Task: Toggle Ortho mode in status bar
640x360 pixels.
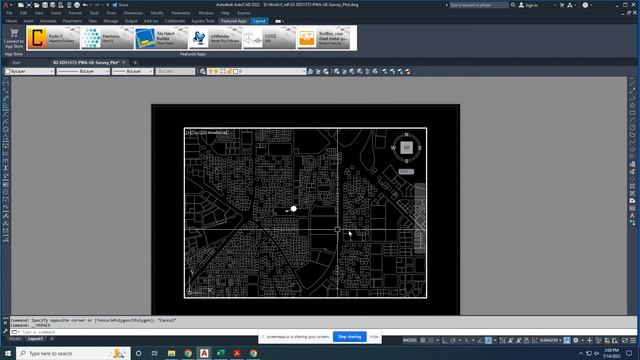Action: tap(445, 340)
